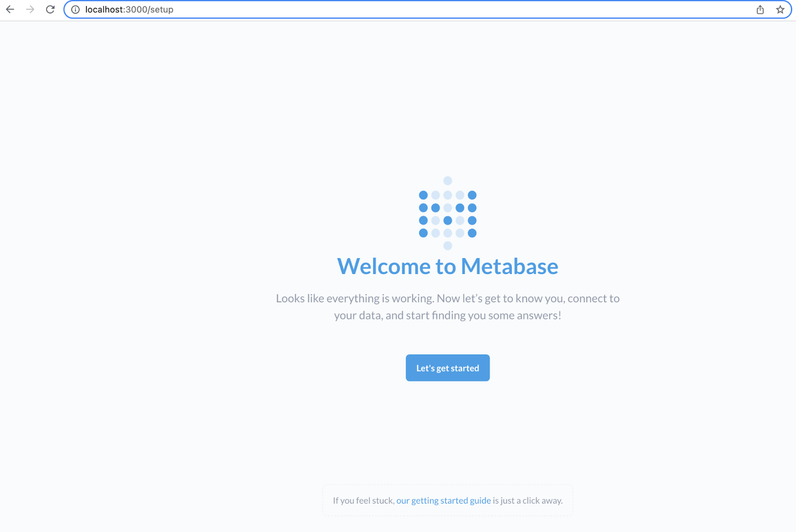Click the browser forward arrow

tap(30, 9)
